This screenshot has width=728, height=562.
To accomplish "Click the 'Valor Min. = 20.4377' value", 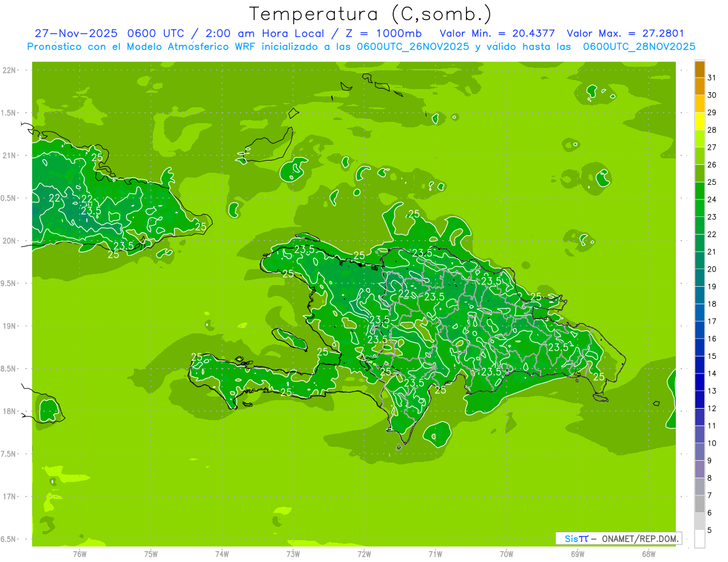I will pyautogui.click(x=497, y=33).
